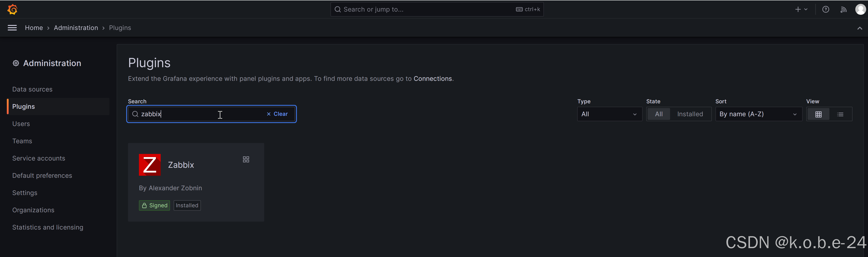This screenshot has width=868, height=257.
Task: Open the user profile avatar
Action: tap(861, 10)
